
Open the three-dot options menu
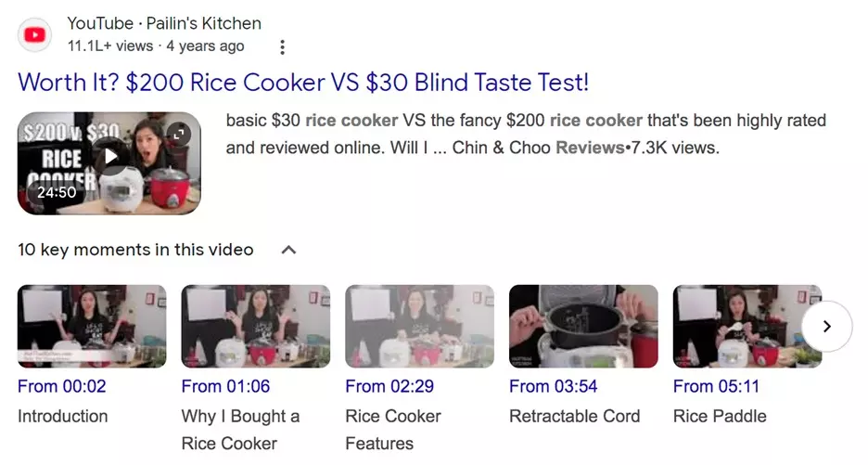tap(282, 47)
